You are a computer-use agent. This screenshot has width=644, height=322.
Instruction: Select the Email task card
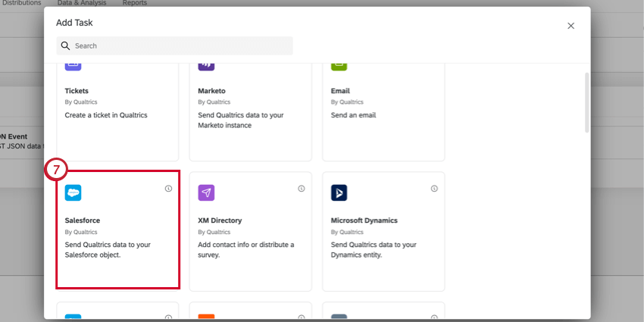pos(383,112)
